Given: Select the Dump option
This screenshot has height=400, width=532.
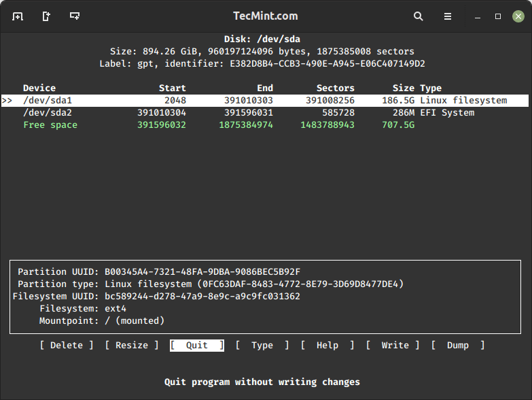Looking at the screenshot, I should click(x=458, y=346).
